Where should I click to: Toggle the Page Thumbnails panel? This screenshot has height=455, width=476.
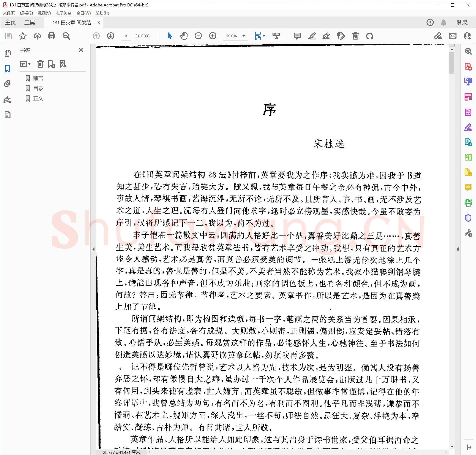8,54
